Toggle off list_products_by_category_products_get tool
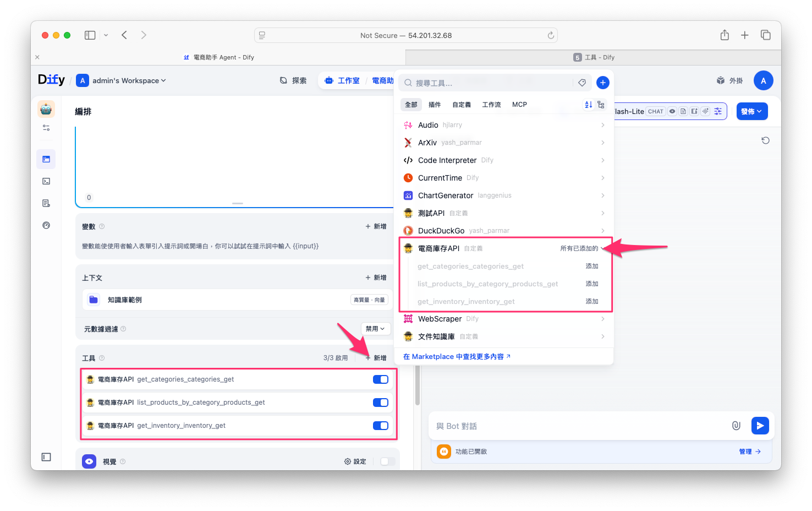The image size is (812, 511). [x=380, y=403]
